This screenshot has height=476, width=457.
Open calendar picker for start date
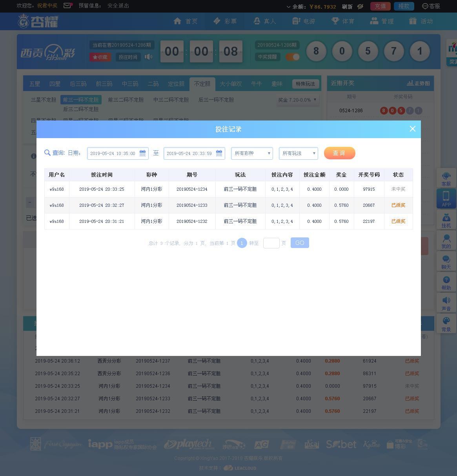point(143,153)
